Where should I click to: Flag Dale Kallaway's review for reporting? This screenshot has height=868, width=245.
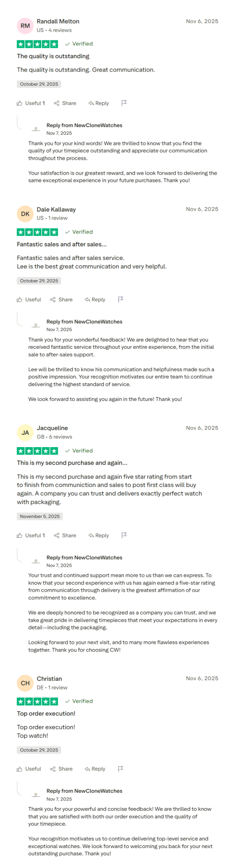coord(121,299)
